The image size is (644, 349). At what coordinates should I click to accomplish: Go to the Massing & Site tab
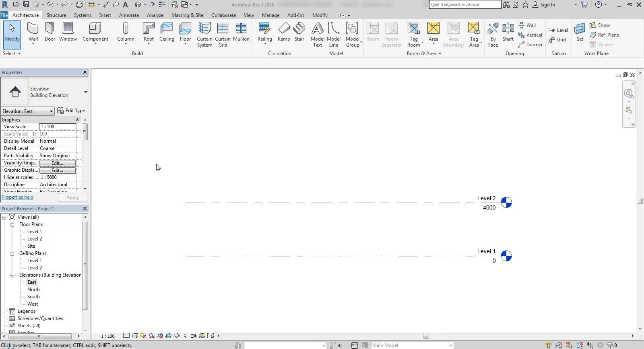187,15
